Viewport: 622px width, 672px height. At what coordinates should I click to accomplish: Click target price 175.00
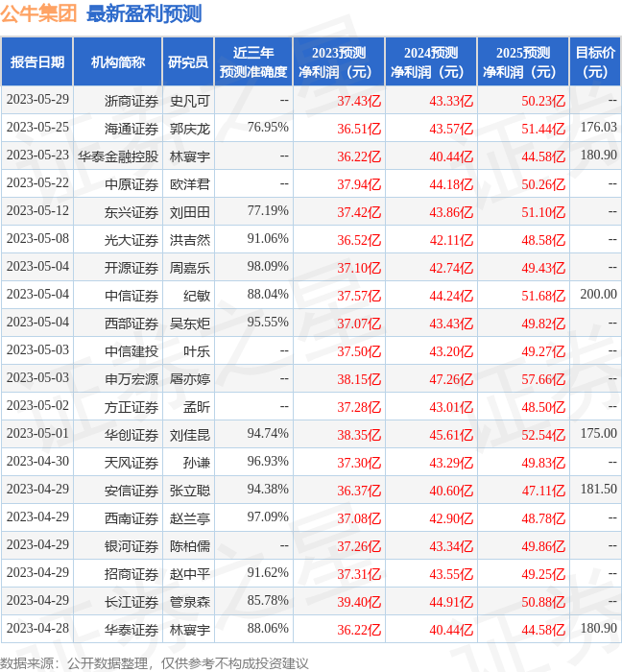(598, 434)
